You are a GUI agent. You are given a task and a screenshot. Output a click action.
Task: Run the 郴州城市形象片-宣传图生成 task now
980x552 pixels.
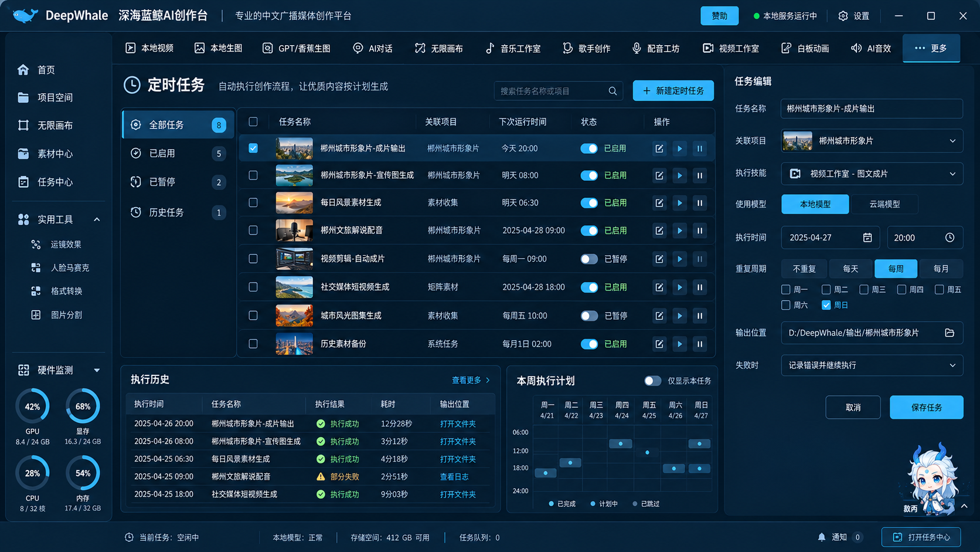679,175
